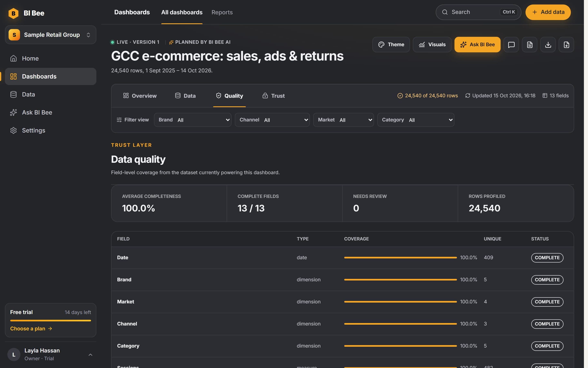588x368 pixels.
Task: Follow the Choose a plan link
Action: (x=31, y=329)
